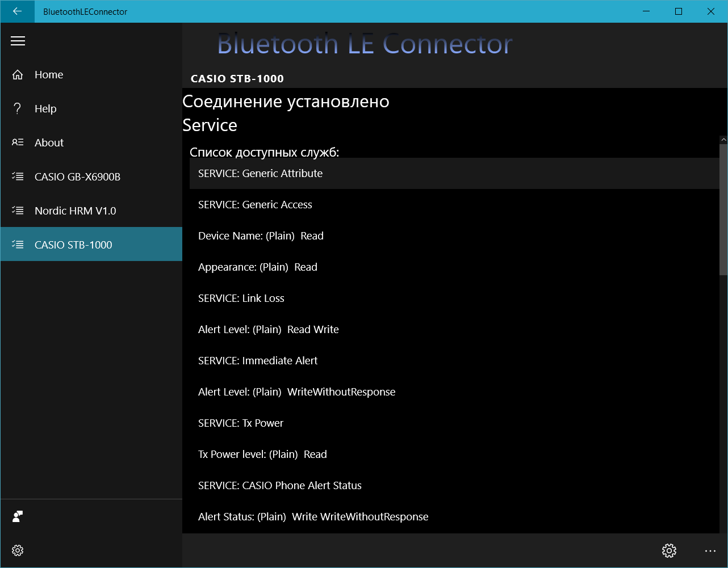This screenshot has width=728, height=568.
Task: Click the settings gear in bottom command bar
Action: click(x=669, y=550)
